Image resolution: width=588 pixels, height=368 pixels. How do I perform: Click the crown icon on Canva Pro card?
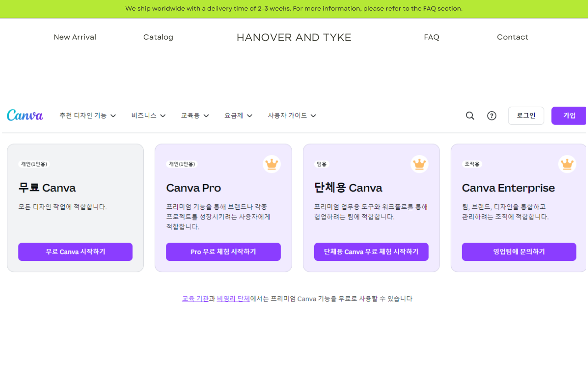pyautogui.click(x=272, y=164)
